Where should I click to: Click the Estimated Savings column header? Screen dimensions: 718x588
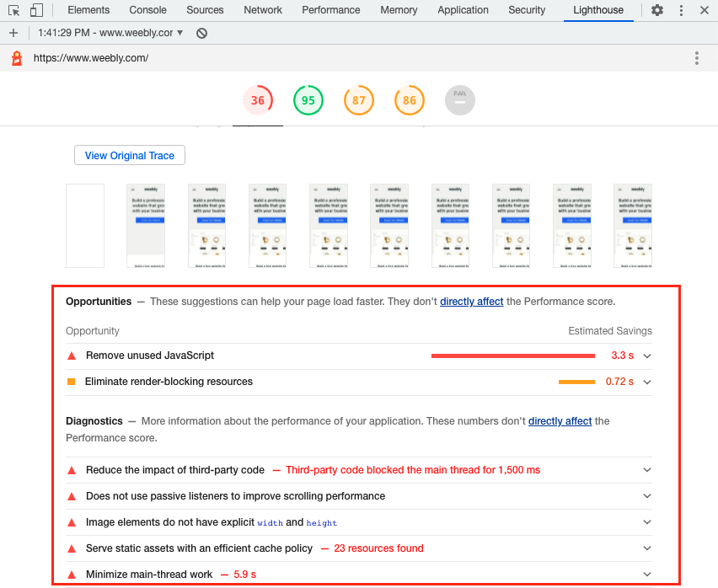(x=610, y=331)
